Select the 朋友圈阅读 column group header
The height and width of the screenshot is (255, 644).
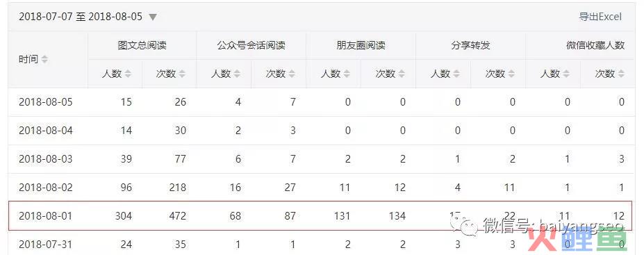[361, 45]
